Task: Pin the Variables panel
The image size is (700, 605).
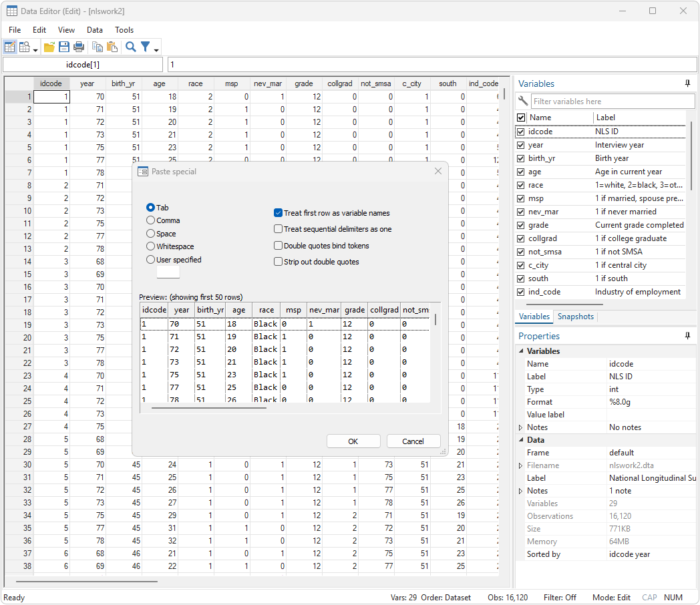Action: click(687, 83)
